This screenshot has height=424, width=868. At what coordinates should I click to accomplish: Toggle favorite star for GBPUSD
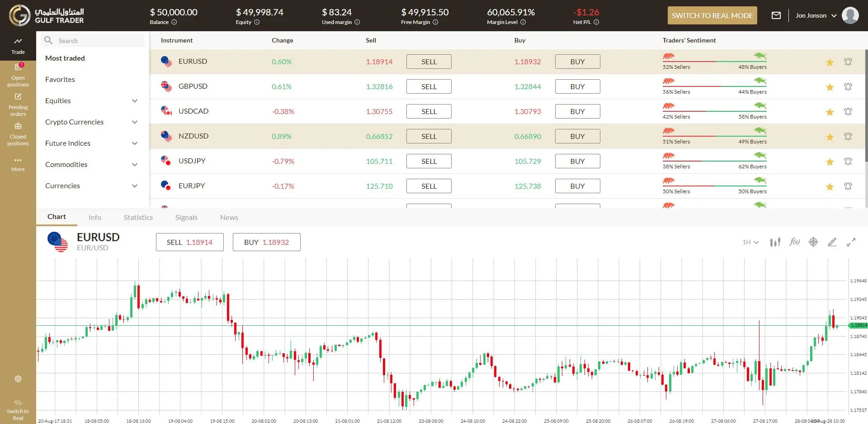click(x=830, y=87)
